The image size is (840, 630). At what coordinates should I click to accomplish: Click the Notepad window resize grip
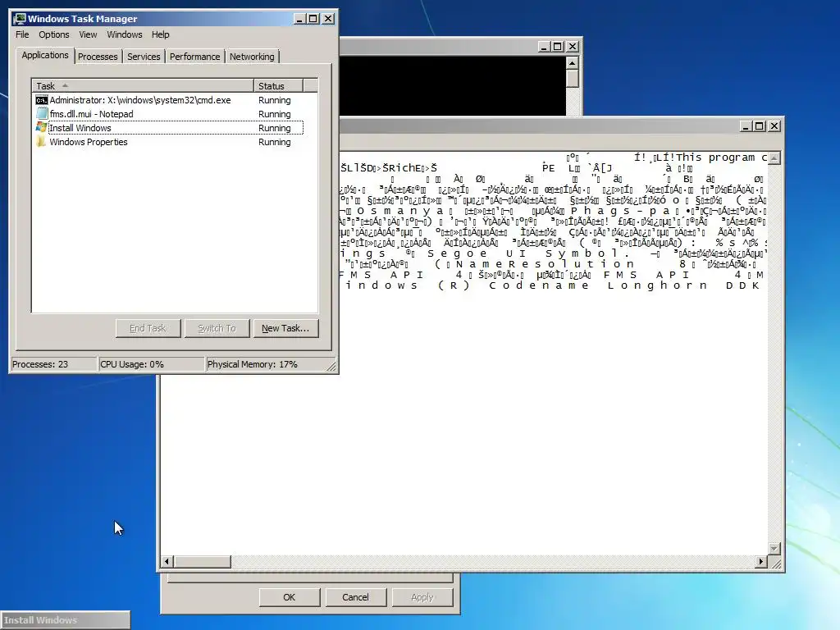tap(775, 563)
